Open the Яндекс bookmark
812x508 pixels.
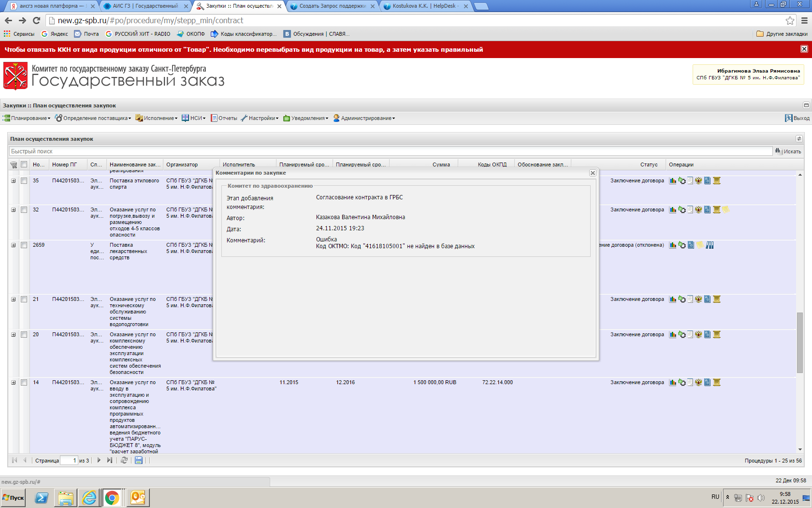pyautogui.click(x=55, y=34)
